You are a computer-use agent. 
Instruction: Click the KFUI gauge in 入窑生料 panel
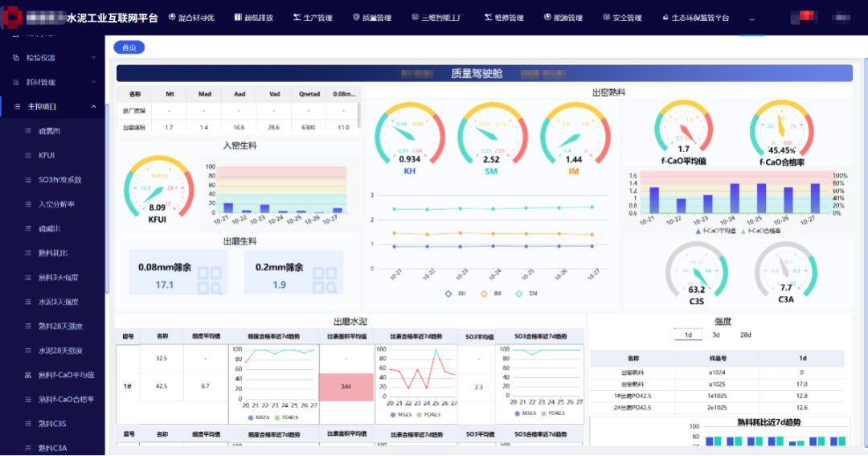(158, 192)
